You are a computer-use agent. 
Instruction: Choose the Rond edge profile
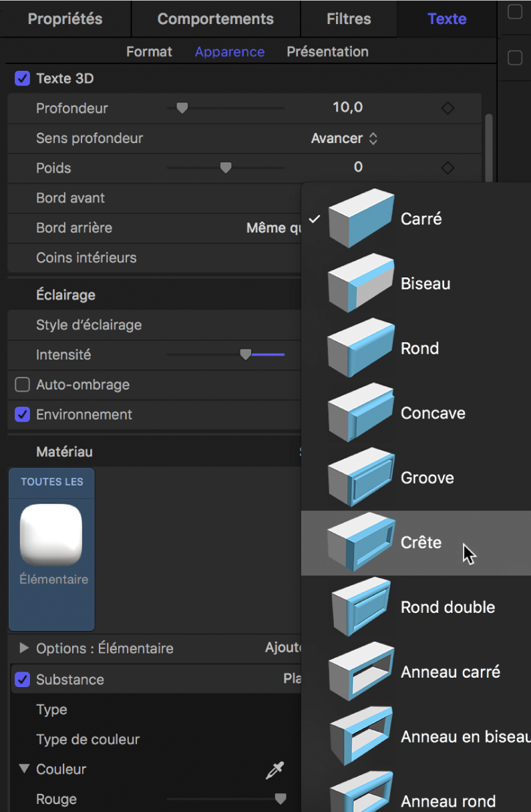click(418, 348)
